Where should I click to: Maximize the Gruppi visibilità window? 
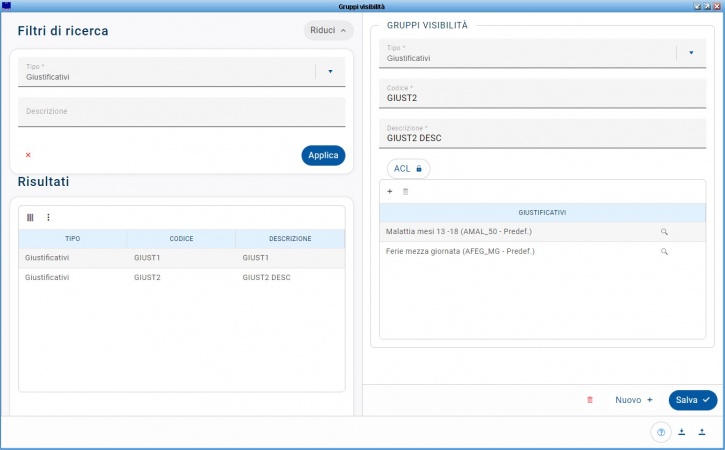tap(707, 6)
